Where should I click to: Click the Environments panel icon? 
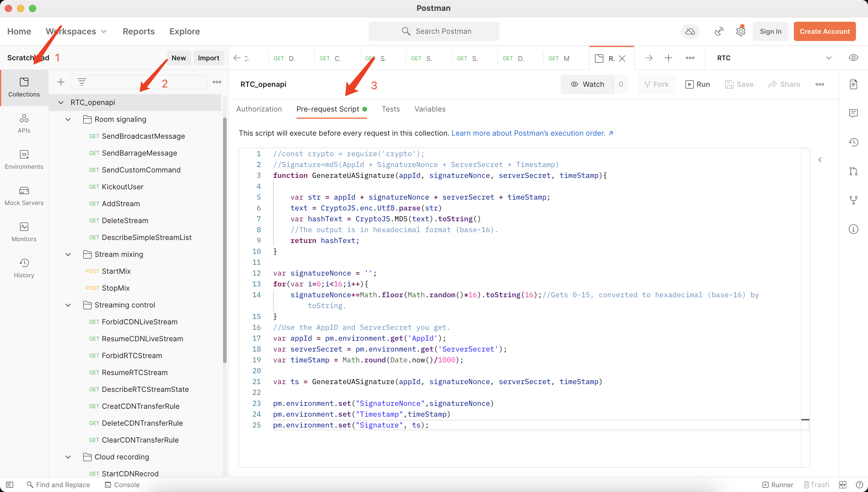(24, 154)
